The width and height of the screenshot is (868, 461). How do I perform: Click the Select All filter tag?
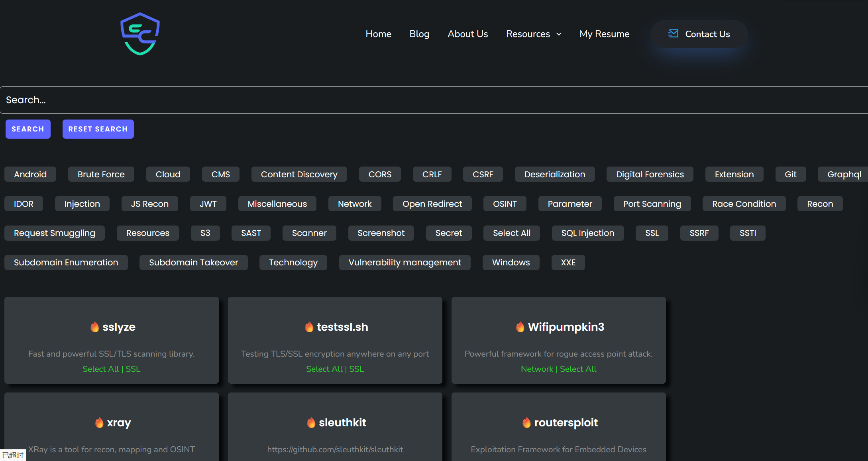tap(512, 233)
